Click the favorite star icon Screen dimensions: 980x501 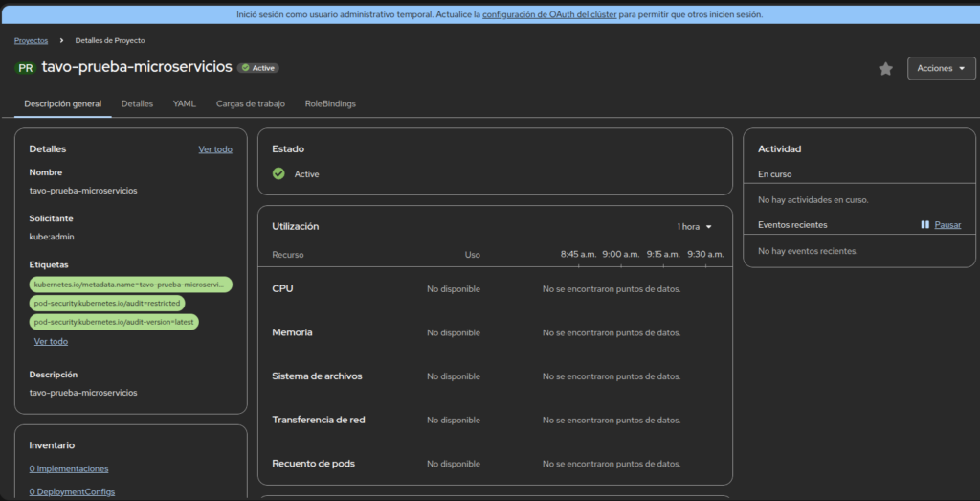click(x=885, y=69)
